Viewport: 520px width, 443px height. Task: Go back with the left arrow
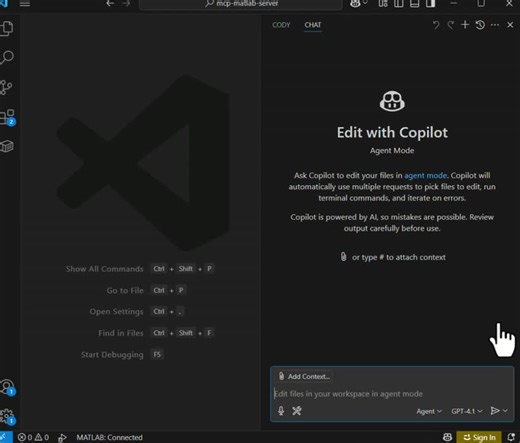(110, 3)
